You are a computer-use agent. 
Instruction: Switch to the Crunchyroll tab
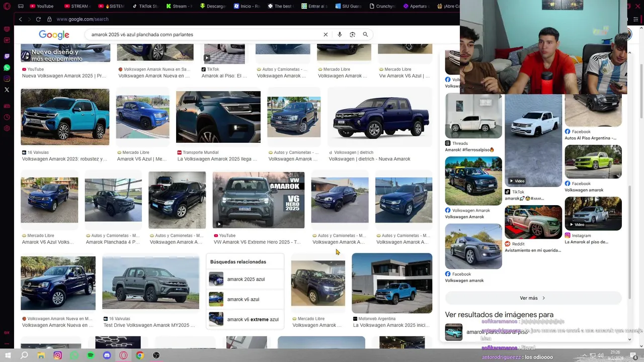(383, 6)
